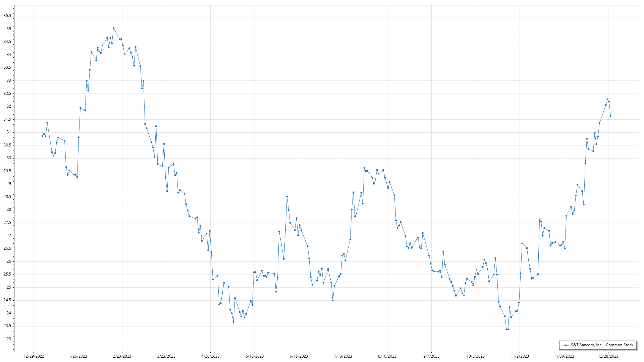Viewport: 644px width, 362px height.
Task: Click the 30 y-axis value label
Action: pyautogui.click(x=9, y=158)
